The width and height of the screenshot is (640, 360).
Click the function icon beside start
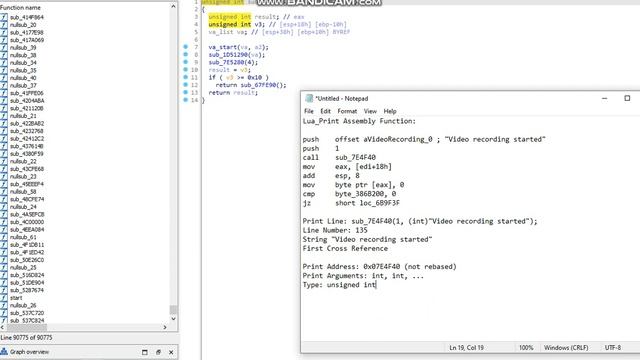click(4, 298)
